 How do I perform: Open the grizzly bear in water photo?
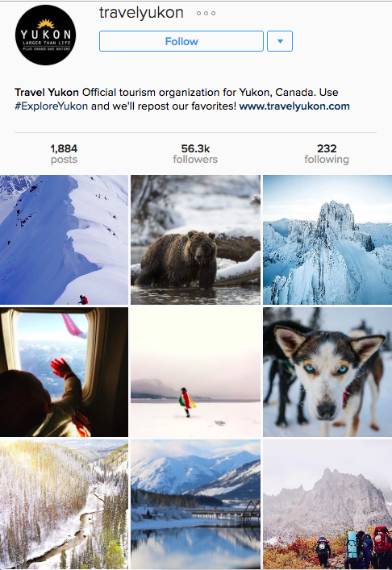[196, 240]
